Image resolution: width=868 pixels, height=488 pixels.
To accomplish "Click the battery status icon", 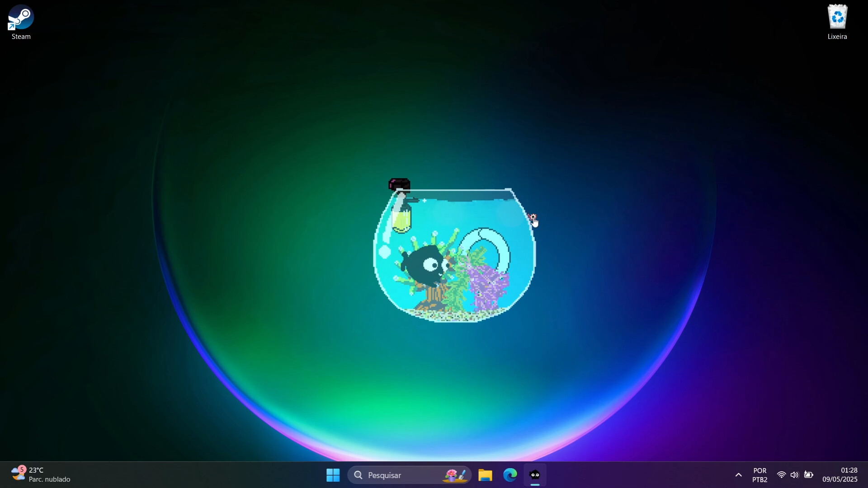I will [x=809, y=475].
